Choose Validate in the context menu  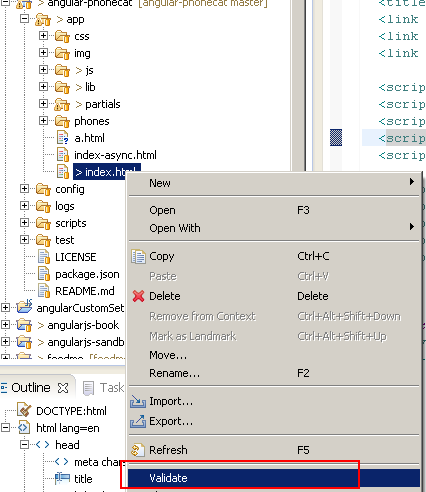tap(274, 478)
